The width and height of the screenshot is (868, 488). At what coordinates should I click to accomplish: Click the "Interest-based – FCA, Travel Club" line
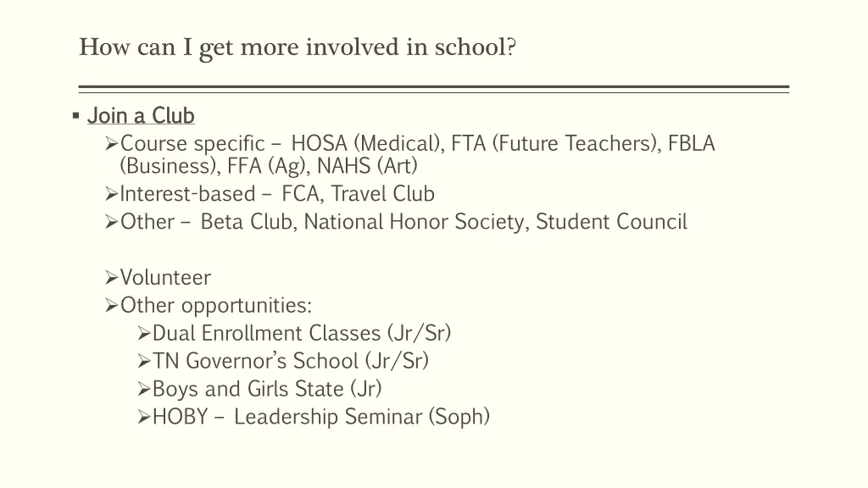tap(277, 195)
